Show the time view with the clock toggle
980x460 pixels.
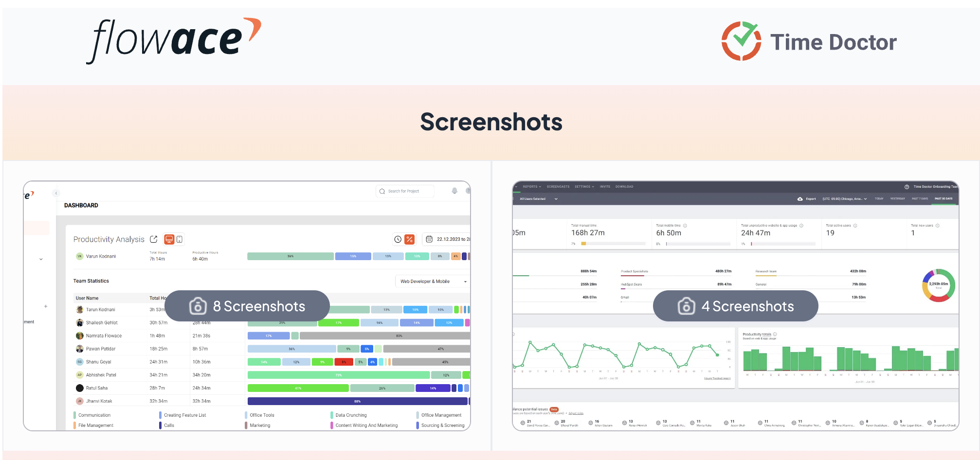coord(398,239)
